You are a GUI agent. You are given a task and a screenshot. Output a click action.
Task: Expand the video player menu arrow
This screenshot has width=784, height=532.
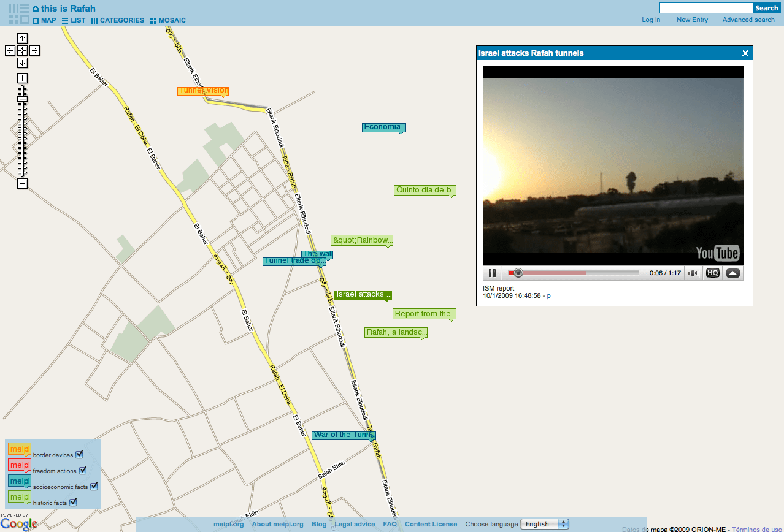[x=732, y=273]
